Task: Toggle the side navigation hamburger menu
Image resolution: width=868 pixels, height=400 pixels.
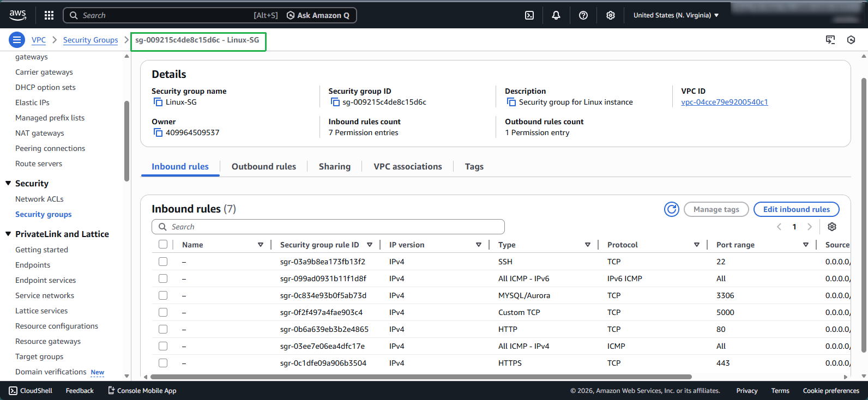Action: tap(17, 40)
